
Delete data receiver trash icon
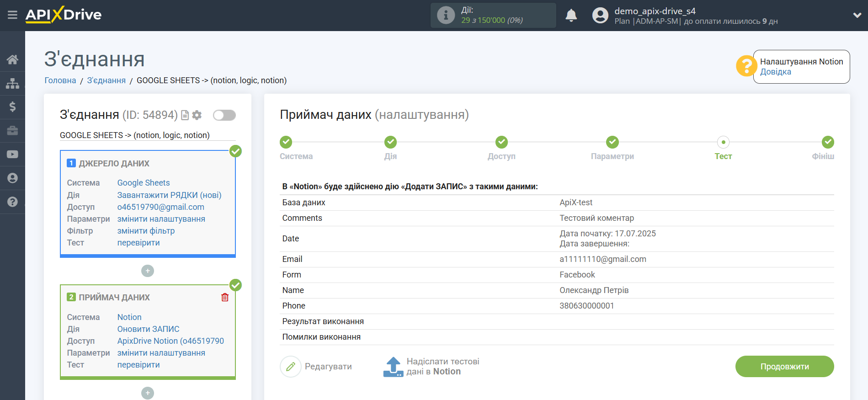pos(225,298)
